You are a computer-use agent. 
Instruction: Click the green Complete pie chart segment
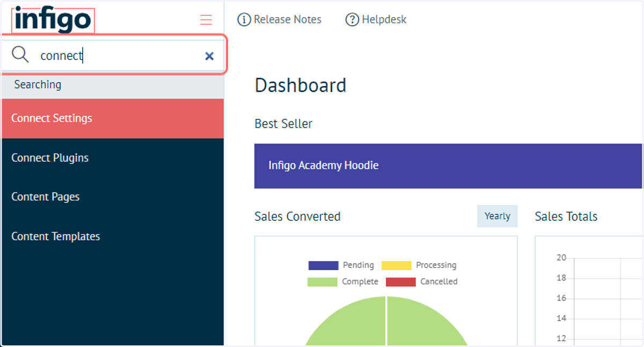coord(386,328)
